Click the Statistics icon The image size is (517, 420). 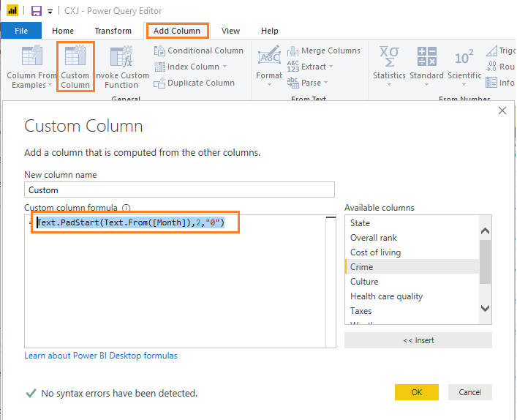[389, 56]
